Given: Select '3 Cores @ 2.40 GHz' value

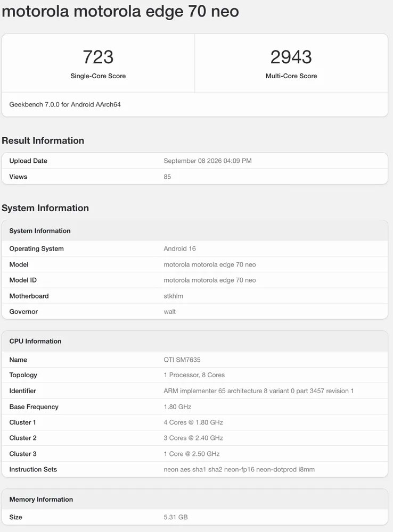Looking at the screenshot, I should (193, 438).
